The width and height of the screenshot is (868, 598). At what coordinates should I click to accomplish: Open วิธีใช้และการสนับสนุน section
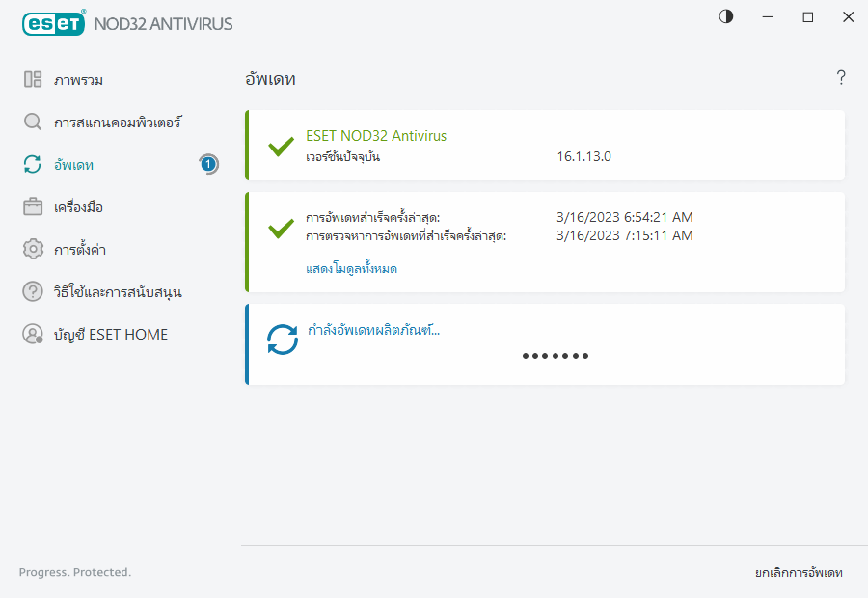118,291
